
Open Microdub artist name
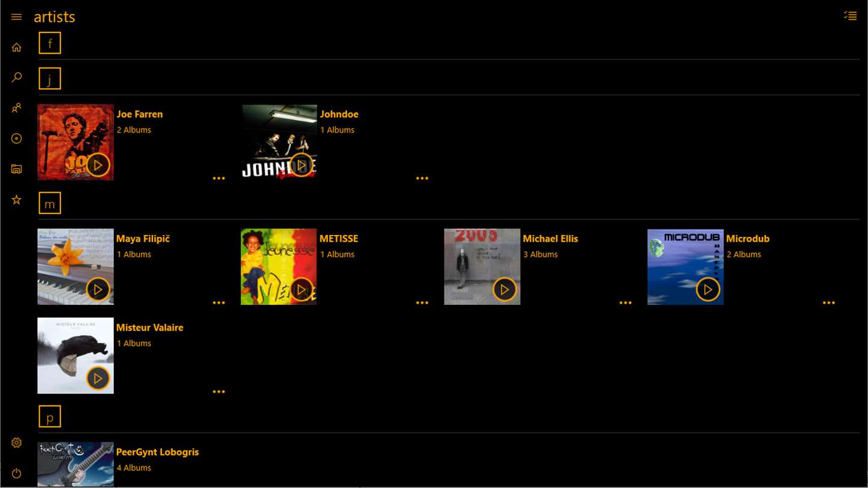(x=747, y=239)
